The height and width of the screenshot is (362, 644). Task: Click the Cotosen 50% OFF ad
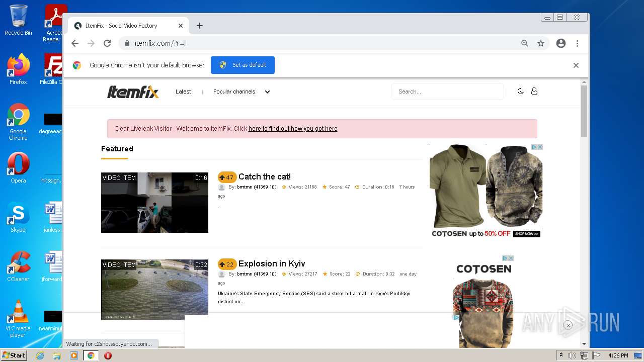pos(486,191)
